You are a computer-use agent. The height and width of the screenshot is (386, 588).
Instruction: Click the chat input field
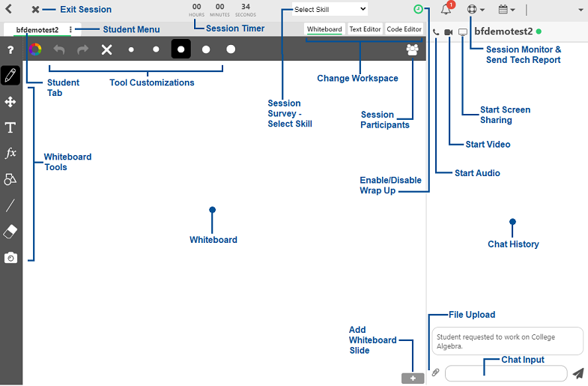(x=506, y=373)
